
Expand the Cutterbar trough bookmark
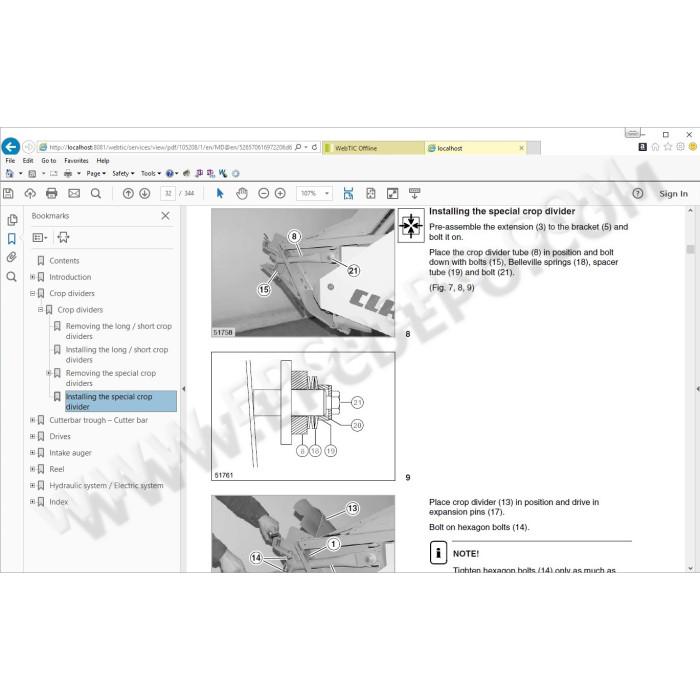pos(33,420)
